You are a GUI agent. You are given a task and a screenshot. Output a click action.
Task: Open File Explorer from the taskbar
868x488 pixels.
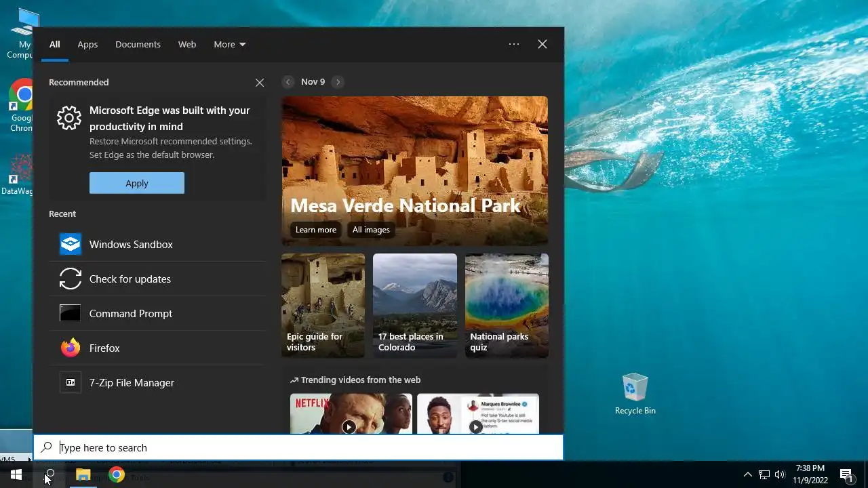point(83,474)
